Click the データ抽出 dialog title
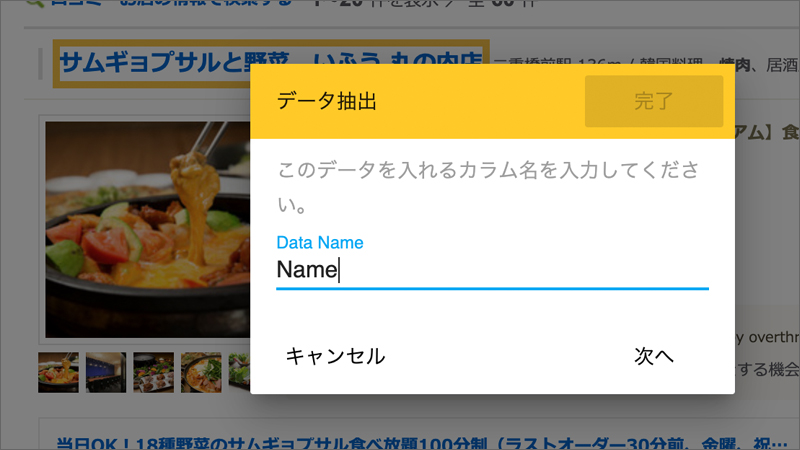Screen dimensions: 800x450 click(327, 101)
